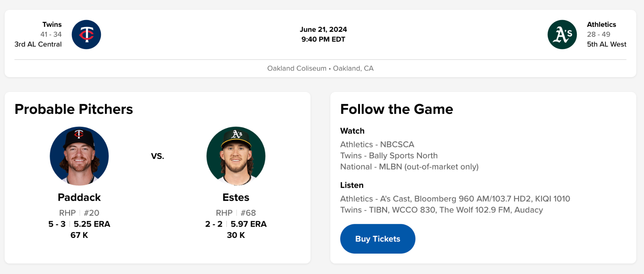Click the National MLBN out-of-market listing
This screenshot has height=274, width=644.
point(409,167)
